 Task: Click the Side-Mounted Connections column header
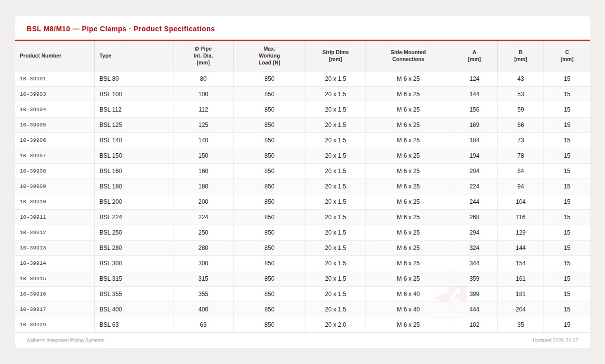pos(408,56)
